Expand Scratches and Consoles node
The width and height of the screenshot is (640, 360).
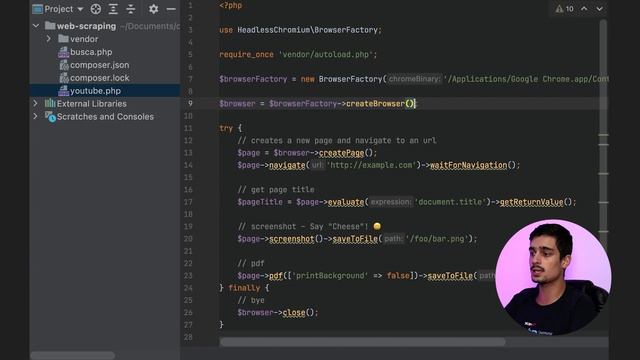(x=36, y=116)
